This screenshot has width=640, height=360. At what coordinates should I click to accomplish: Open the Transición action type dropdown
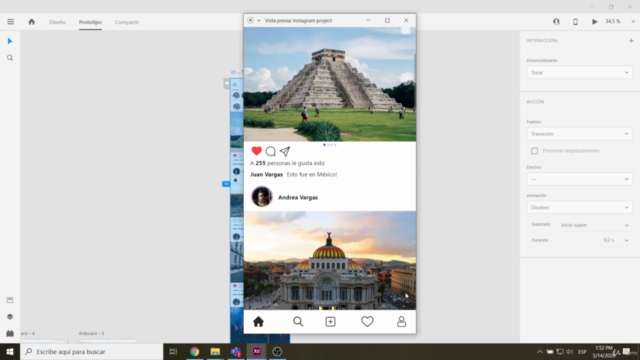(580, 134)
